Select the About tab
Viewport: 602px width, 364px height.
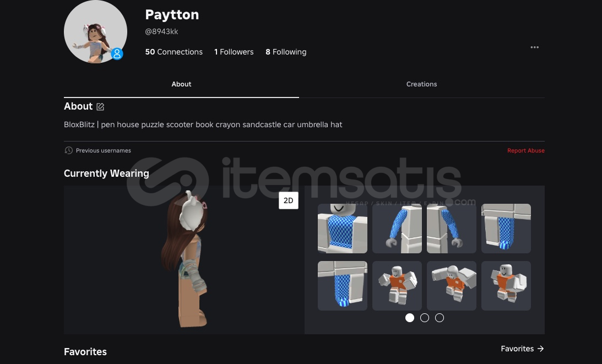pyautogui.click(x=181, y=84)
